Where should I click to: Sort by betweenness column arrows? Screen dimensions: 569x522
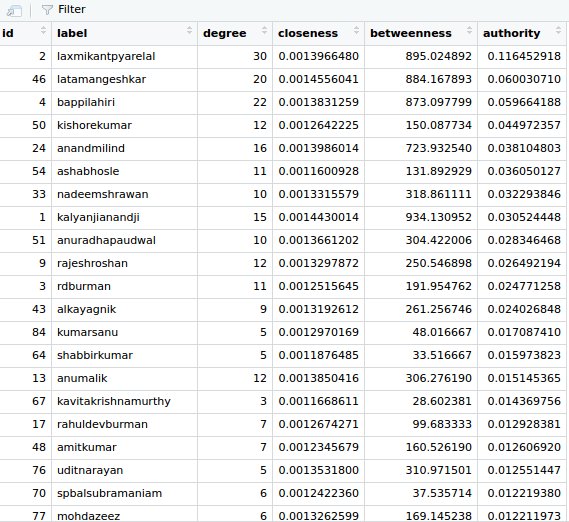coord(469,30)
